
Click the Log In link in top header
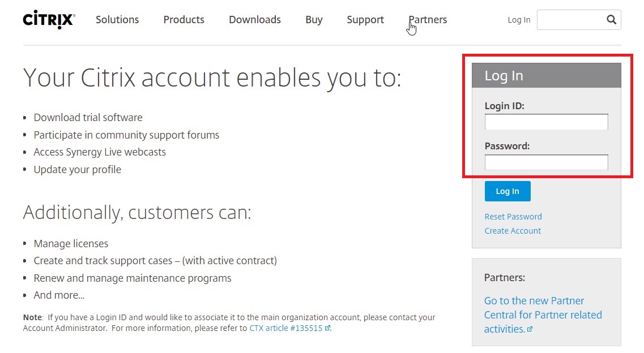point(519,20)
